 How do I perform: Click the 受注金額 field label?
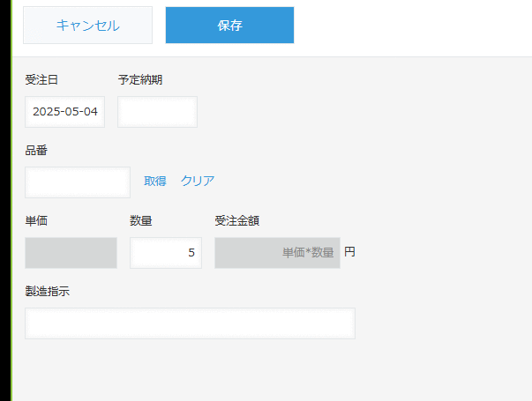pos(236,221)
